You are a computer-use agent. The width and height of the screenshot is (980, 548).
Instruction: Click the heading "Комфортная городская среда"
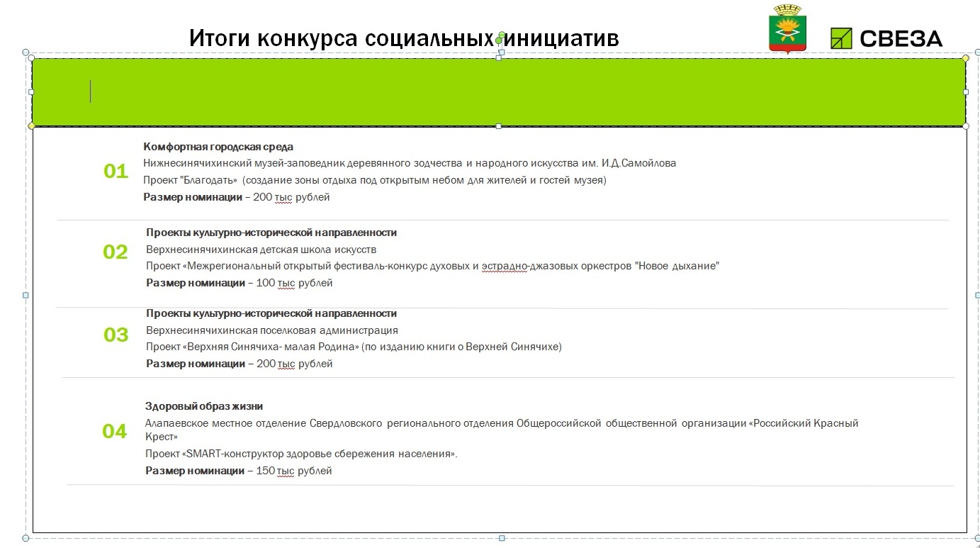[x=218, y=147]
